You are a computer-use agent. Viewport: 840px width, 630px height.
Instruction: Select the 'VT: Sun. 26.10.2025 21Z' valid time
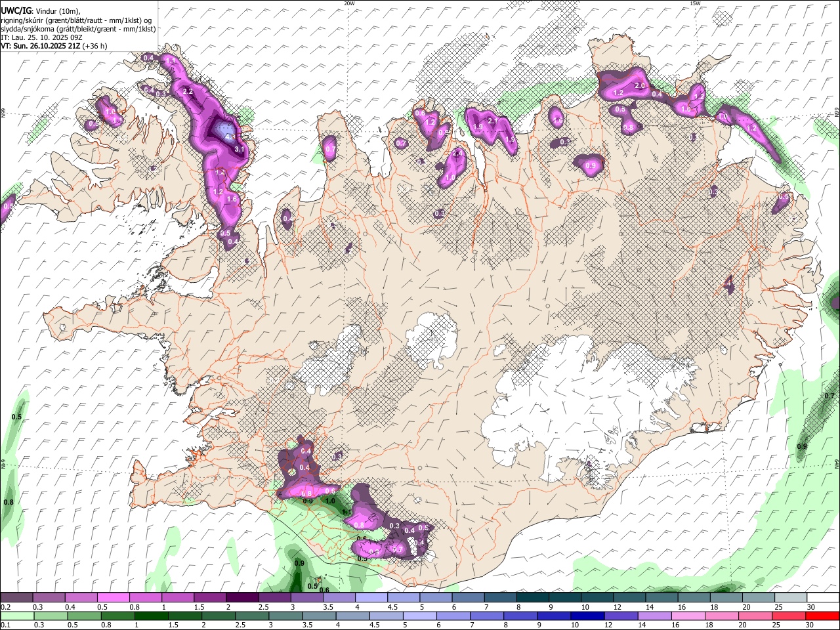point(41,46)
